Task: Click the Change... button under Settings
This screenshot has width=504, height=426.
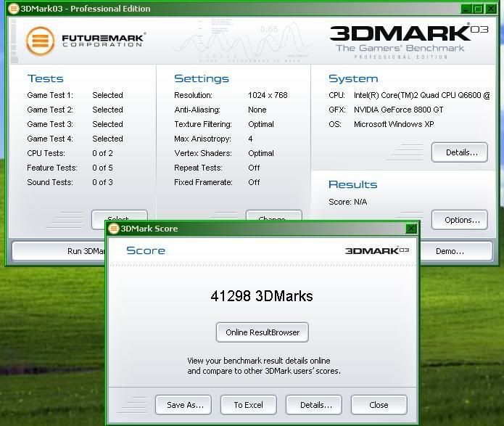Action: (x=273, y=216)
